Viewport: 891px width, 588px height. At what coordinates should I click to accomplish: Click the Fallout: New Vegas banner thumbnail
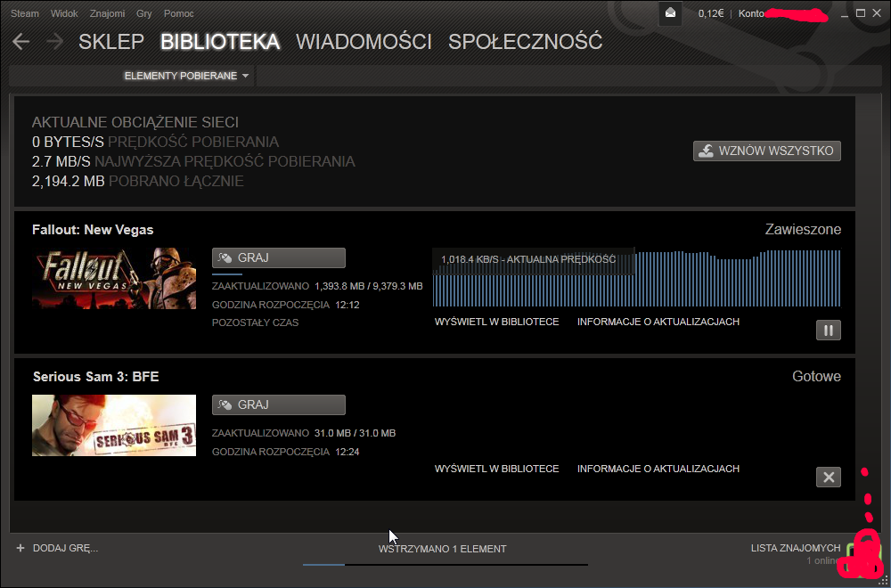(x=114, y=278)
